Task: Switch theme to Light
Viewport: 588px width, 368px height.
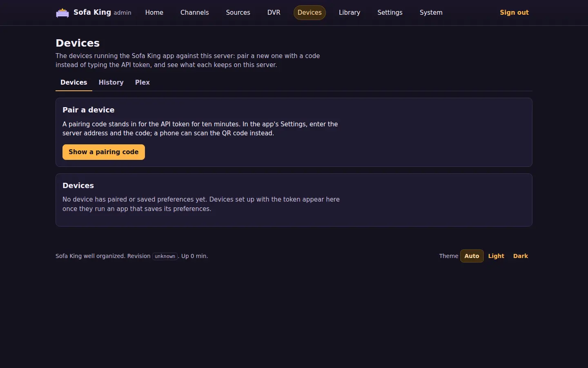Action: coord(496,256)
